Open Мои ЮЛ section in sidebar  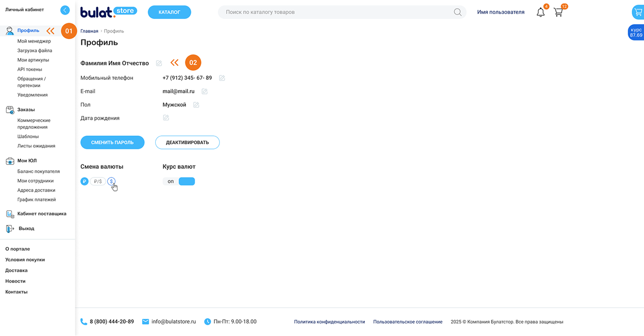pyautogui.click(x=27, y=161)
